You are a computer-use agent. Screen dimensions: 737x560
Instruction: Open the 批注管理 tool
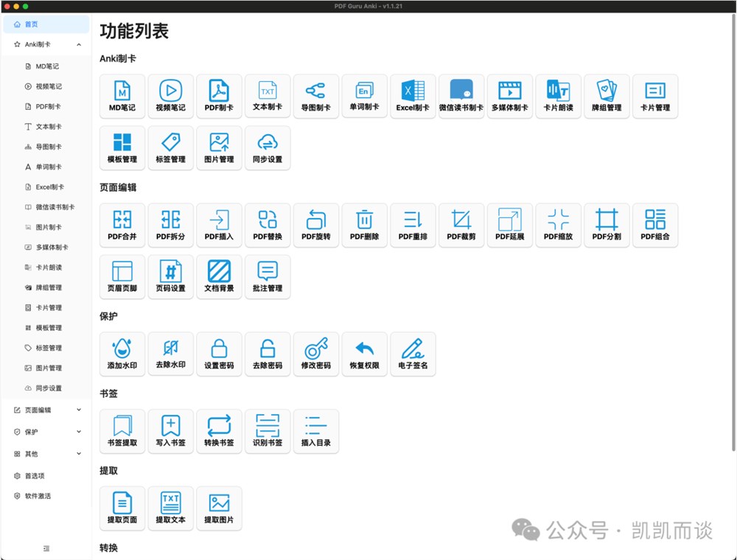coord(268,277)
